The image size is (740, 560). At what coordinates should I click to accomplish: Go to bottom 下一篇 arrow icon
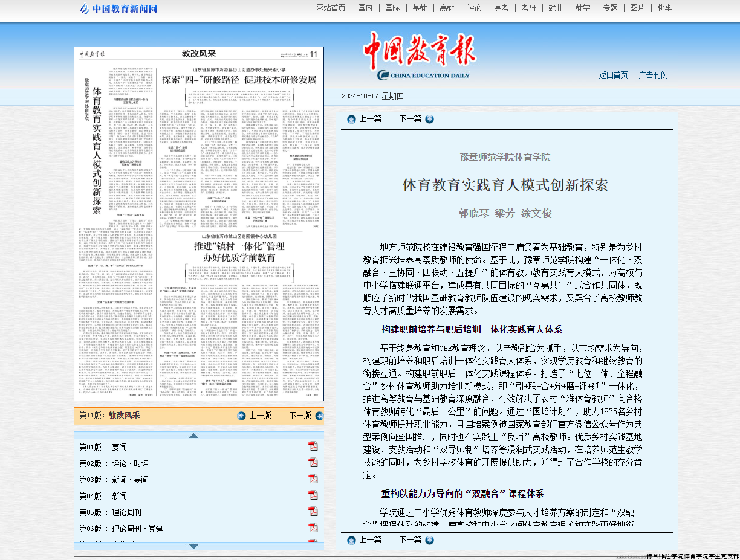(x=429, y=540)
